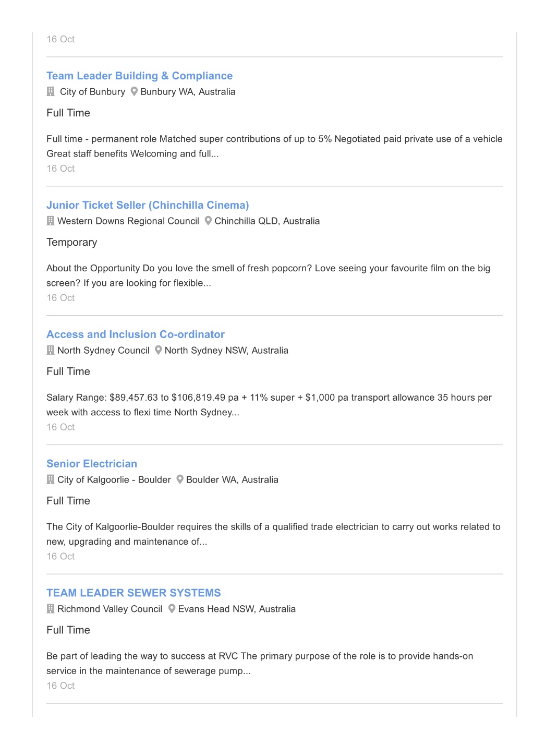Click 16 Oct date under Sewer Systems listing
Image resolution: width=534 pixels, height=756 pixels.
[x=60, y=686]
